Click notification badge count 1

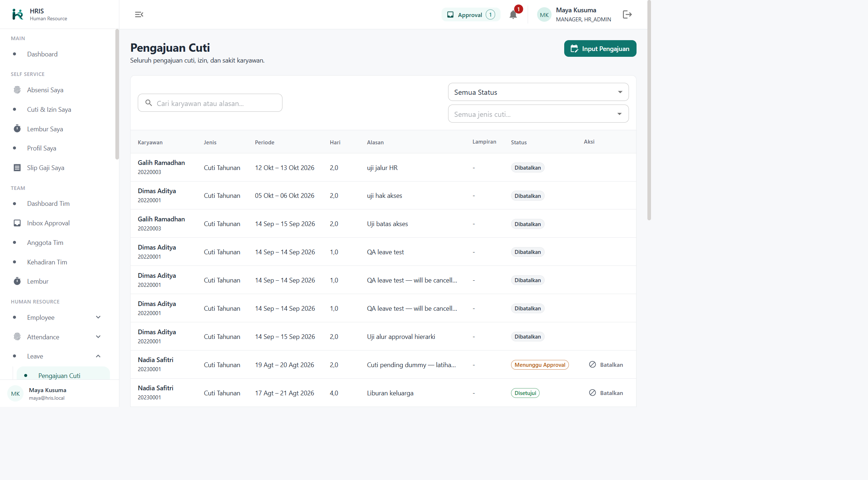pos(518,9)
